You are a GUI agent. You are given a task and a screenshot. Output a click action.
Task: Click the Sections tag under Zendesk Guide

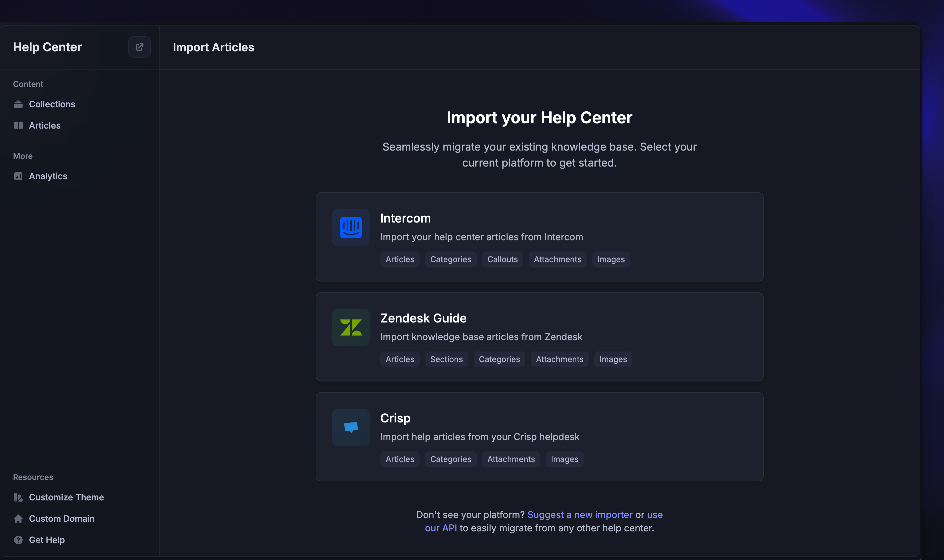[x=446, y=359]
